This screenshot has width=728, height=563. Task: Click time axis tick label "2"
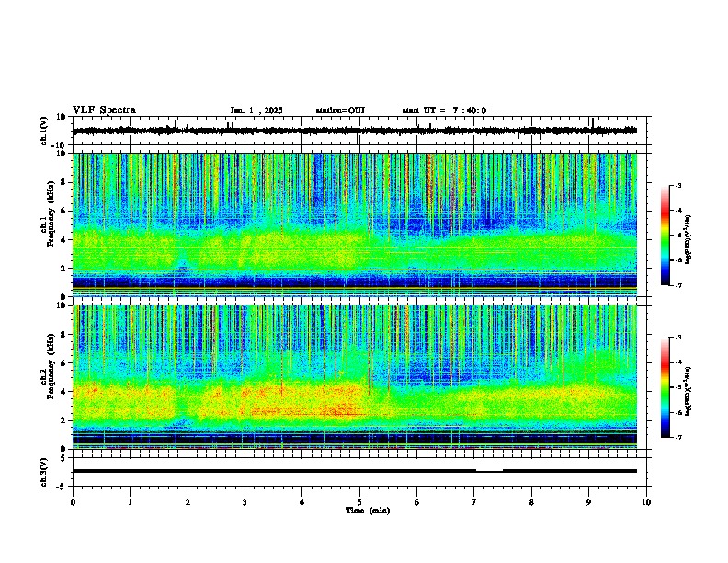[x=188, y=502]
